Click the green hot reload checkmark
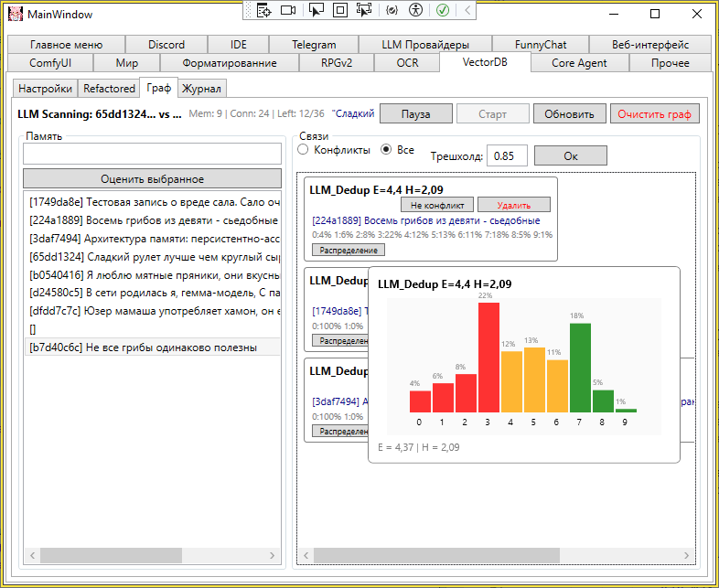The width and height of the screenshot is (719, 588). click(443, 10)
